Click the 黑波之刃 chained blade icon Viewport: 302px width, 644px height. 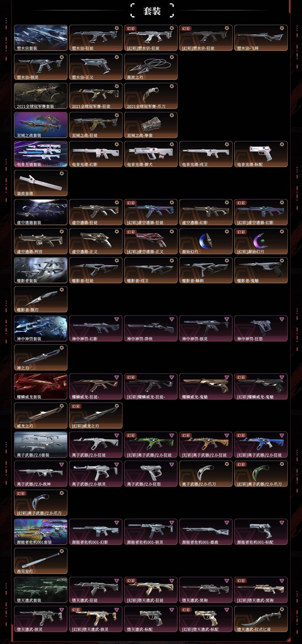pos(151,67)
